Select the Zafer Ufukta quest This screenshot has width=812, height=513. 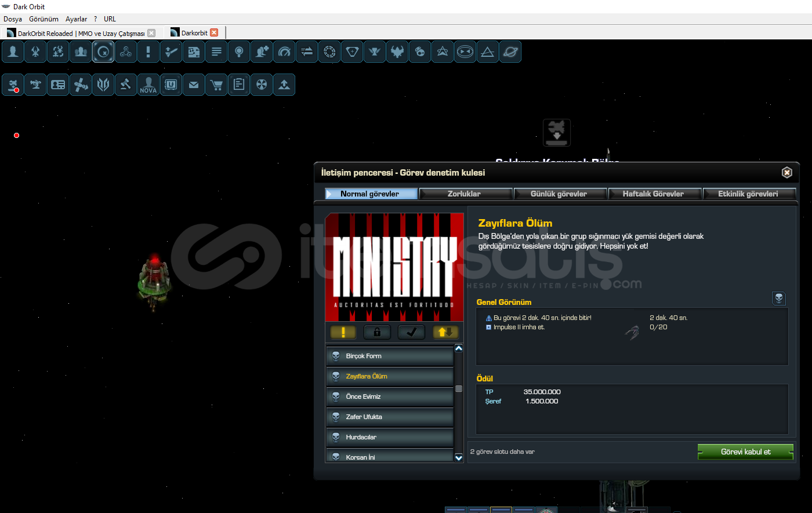pos(390,417)
